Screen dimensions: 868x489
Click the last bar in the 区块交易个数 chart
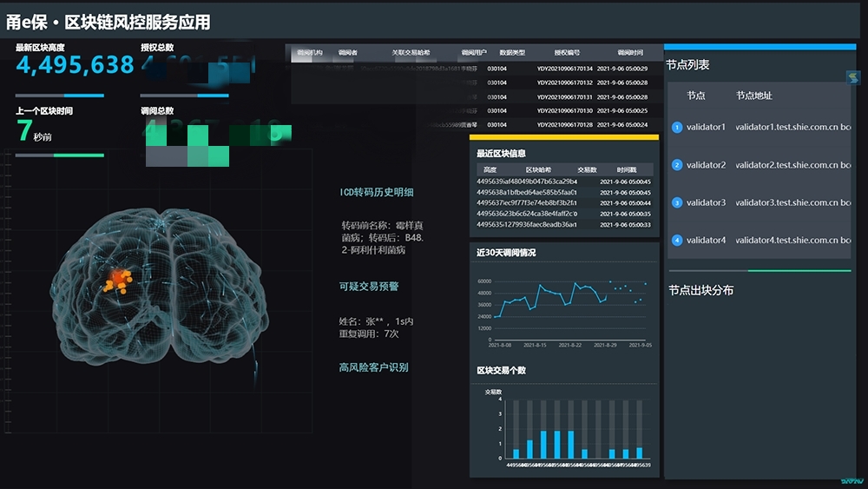[640, 453]
